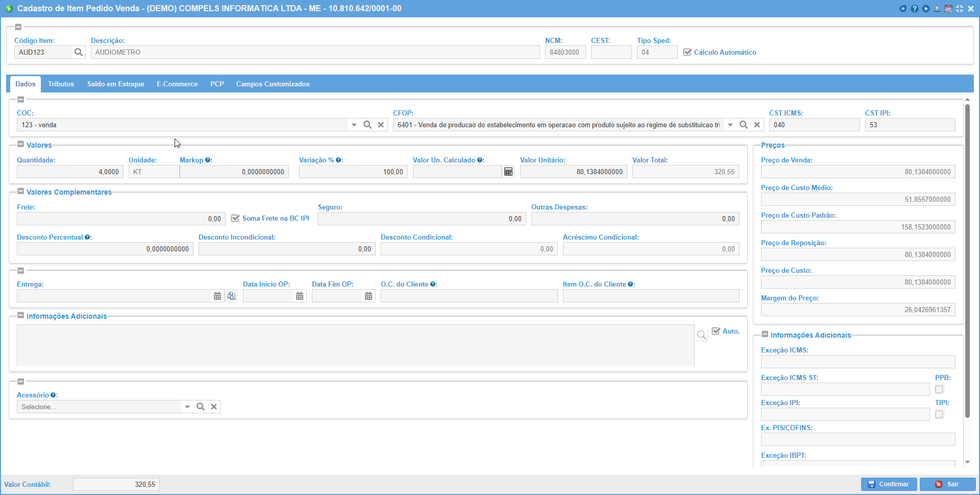
Task: Click O.C. do Cliente help icon
Action: pyautogui.click(x=433, y=284)
